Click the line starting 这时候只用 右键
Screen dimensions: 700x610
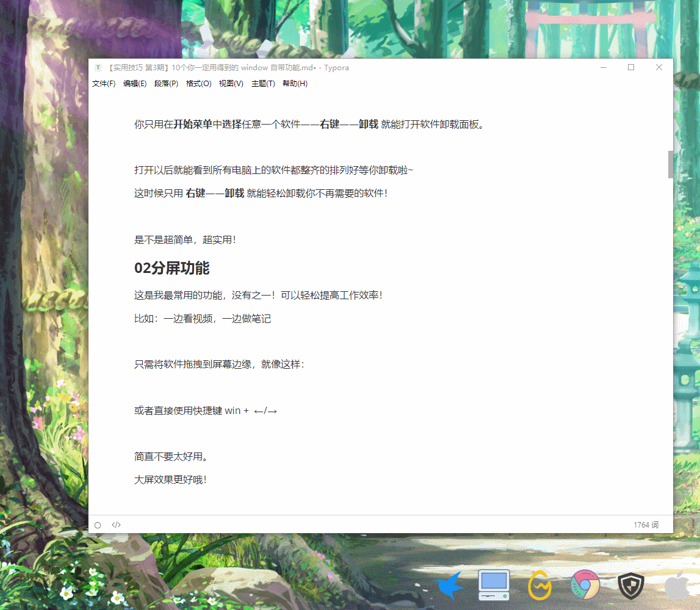(261, 194)
